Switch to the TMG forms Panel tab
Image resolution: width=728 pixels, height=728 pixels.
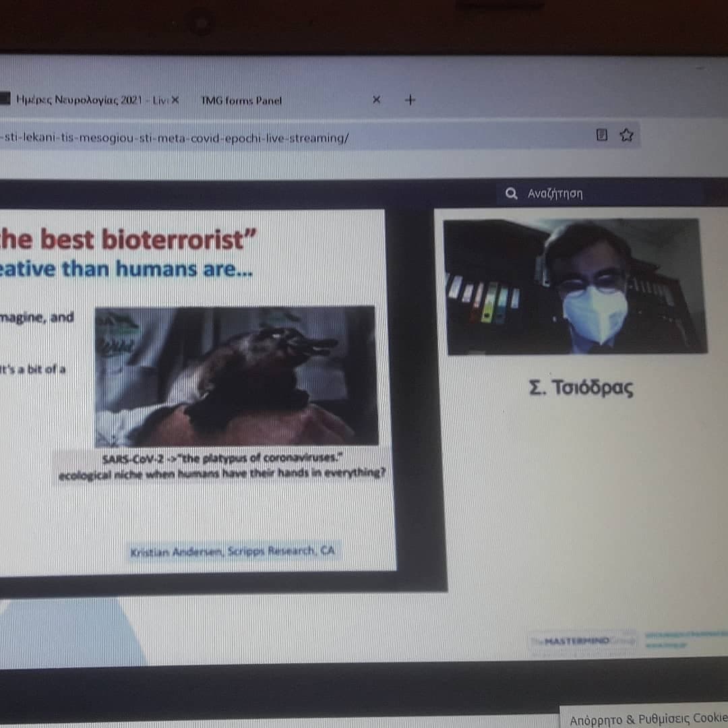click(241, 100)
